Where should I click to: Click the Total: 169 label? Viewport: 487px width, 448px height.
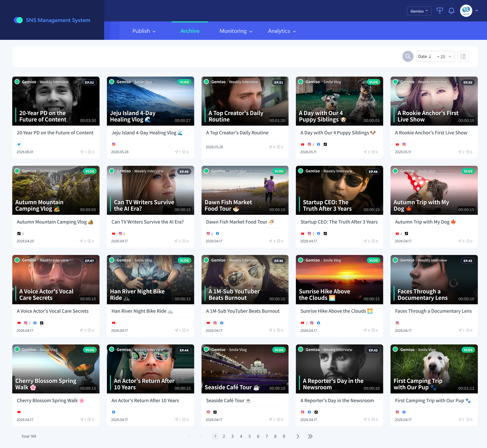click(x=29, y=436)
